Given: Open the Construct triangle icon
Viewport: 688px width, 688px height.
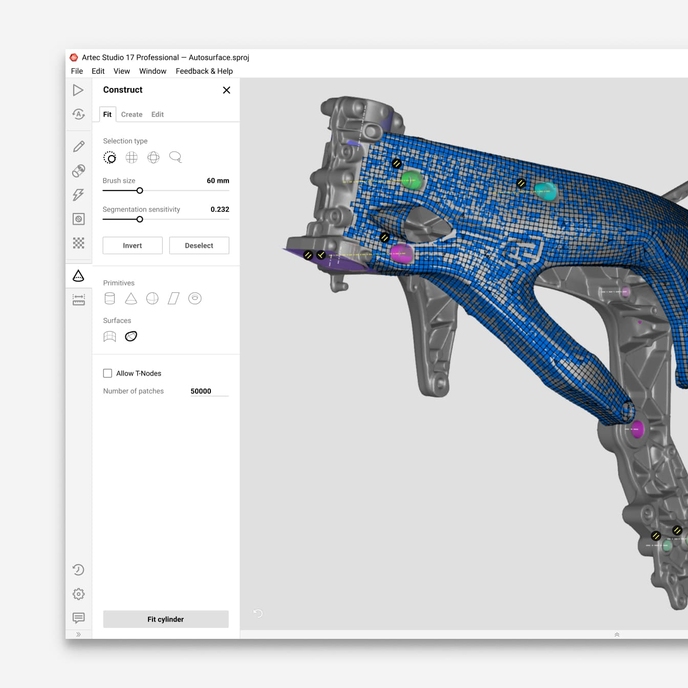Looking at the screenshot, I should point(79,276).
